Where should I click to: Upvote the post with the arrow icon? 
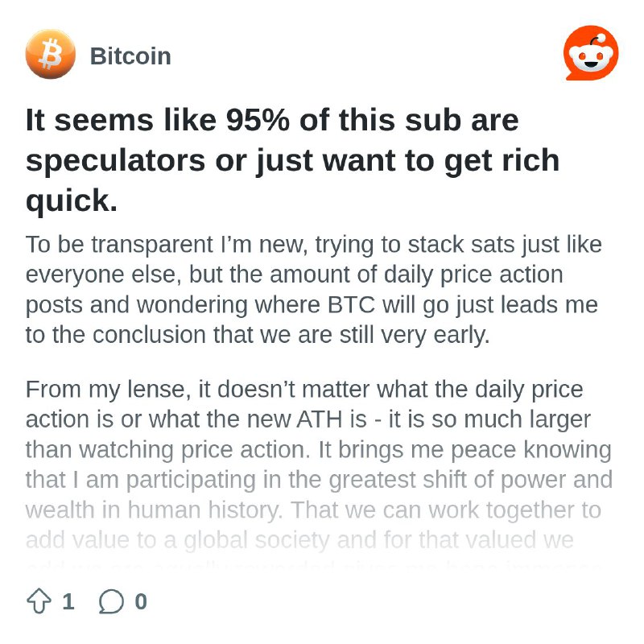[39, 601]
